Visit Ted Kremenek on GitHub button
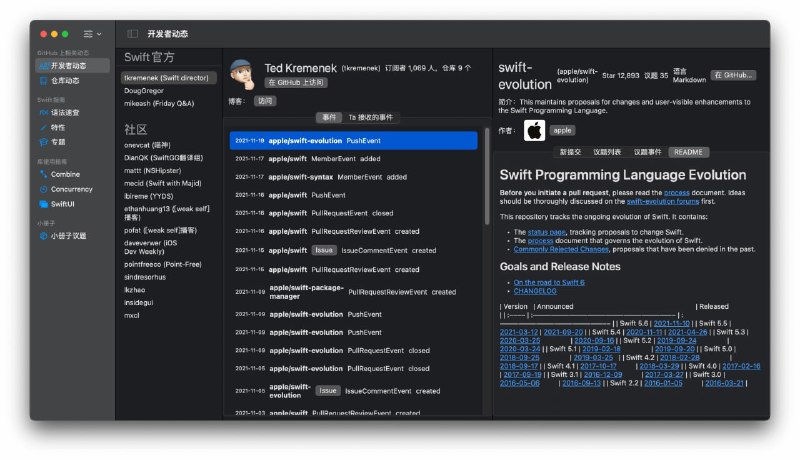This screenshot has width=800, height=460. tap(296, 82)
